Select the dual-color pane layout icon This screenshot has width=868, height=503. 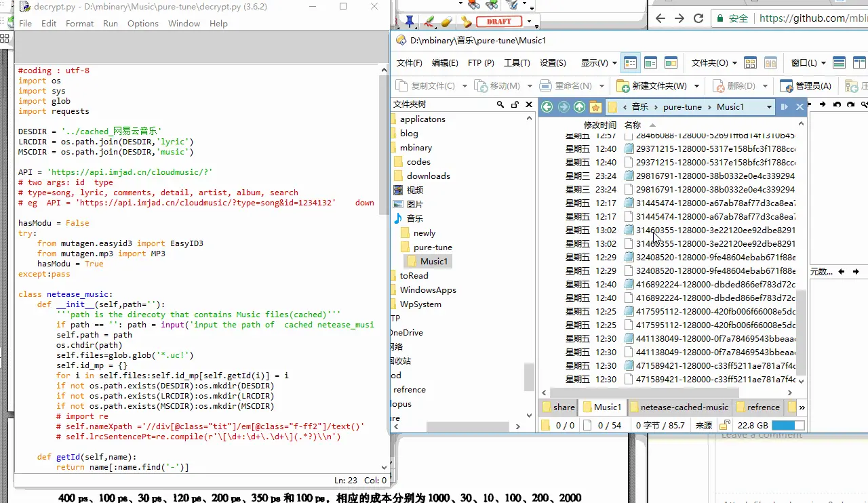(x=671, y=63)
